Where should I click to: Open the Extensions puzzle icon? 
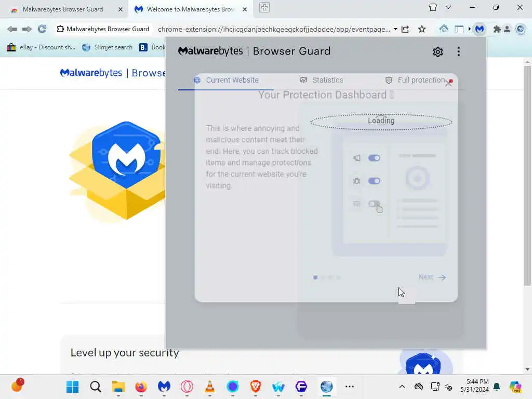pyautogui.click(x=497, y=29)
